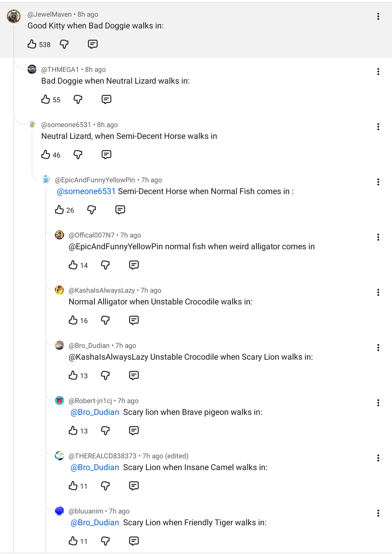Like @KashaIsAlwaysLazy's Normal Alligator comment
Image resolution: width=392 pixels, height=554 pixels.
pyautogui.click(x=73, y=320)
